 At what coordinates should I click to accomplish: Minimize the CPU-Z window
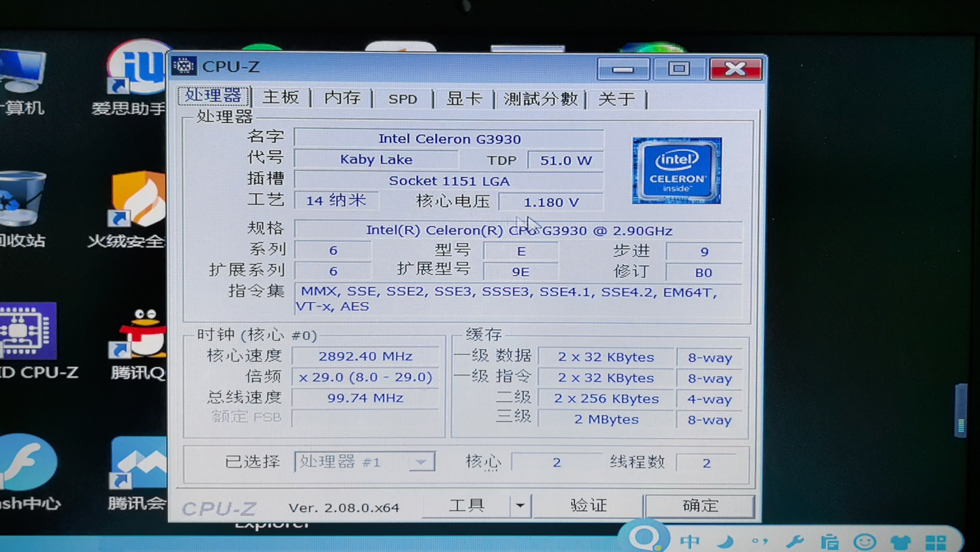623,69
